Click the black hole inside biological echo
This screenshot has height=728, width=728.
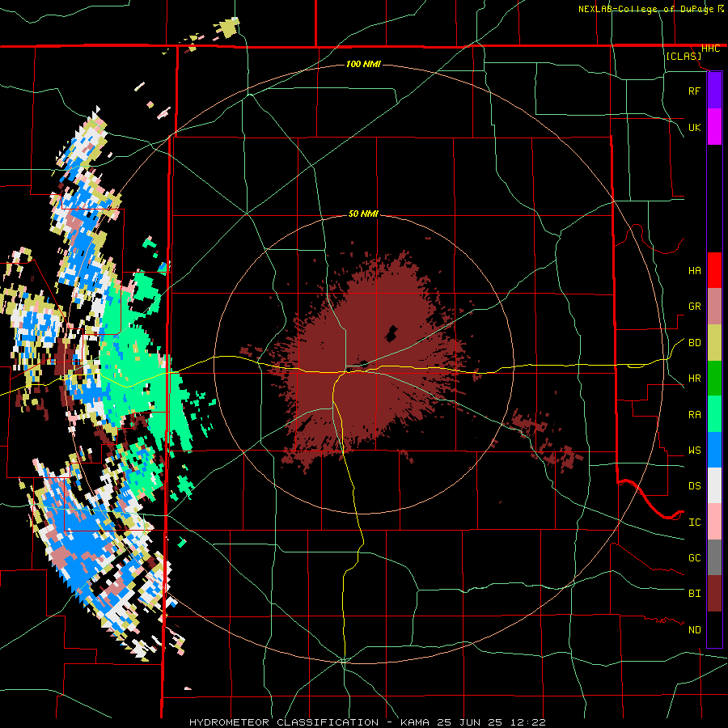[392, 333]
